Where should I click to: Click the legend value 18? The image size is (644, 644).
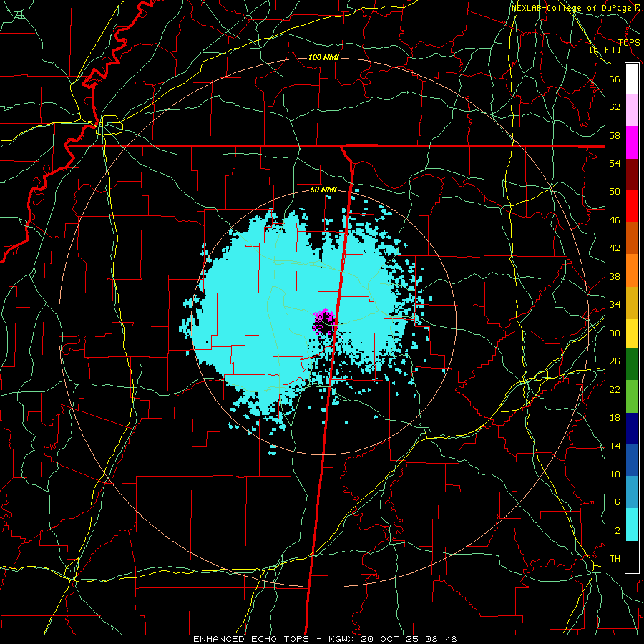pos(615,418)
